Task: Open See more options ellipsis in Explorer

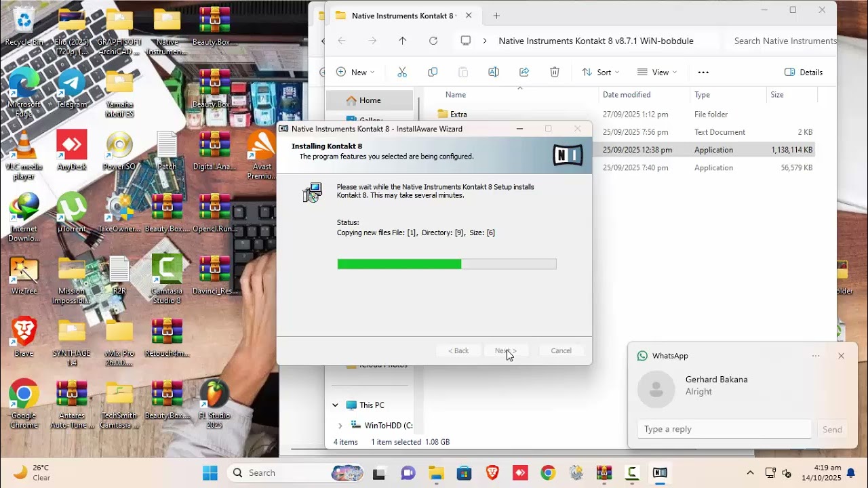Action: pos(703,72)
